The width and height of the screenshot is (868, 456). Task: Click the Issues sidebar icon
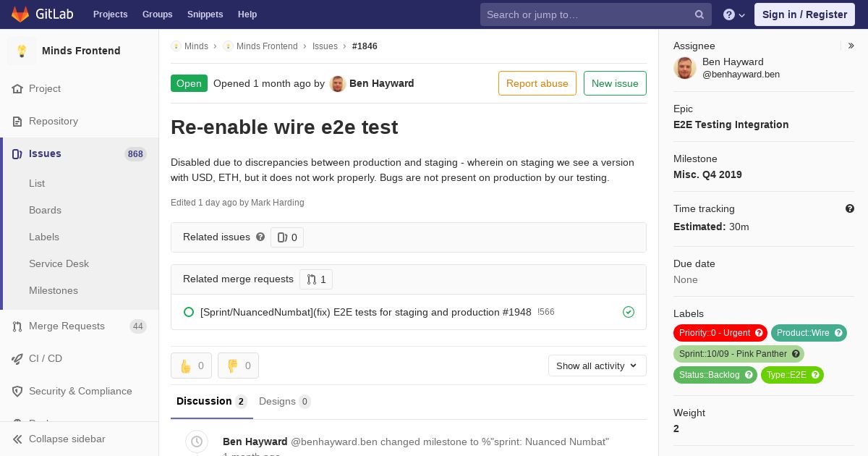click(x=17, y=153)
